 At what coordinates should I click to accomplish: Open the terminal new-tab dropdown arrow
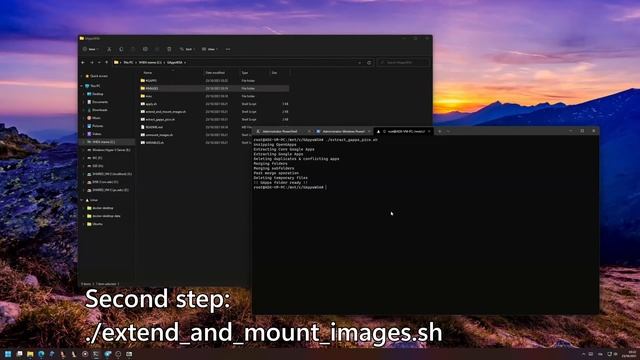[x=448, y=131]
